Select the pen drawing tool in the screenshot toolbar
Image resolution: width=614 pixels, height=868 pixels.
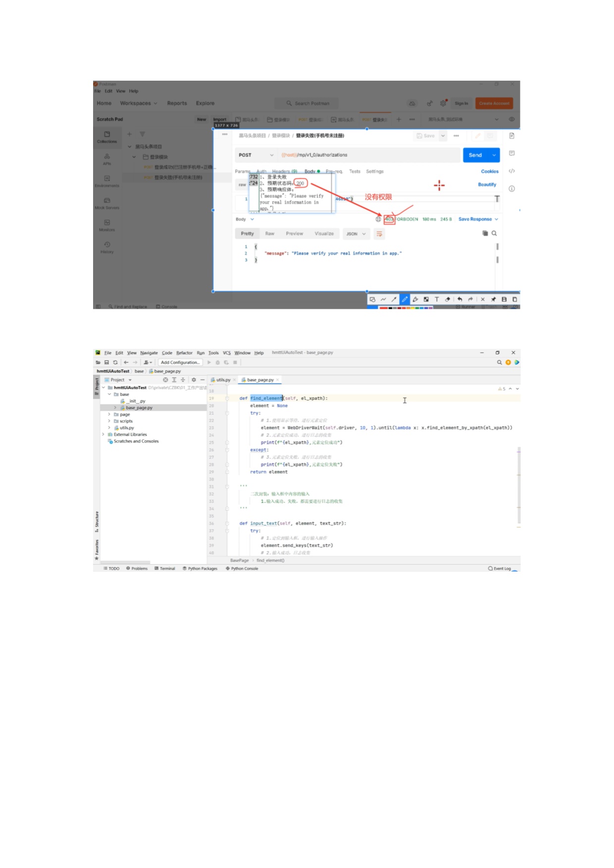(x=405, y=299)
